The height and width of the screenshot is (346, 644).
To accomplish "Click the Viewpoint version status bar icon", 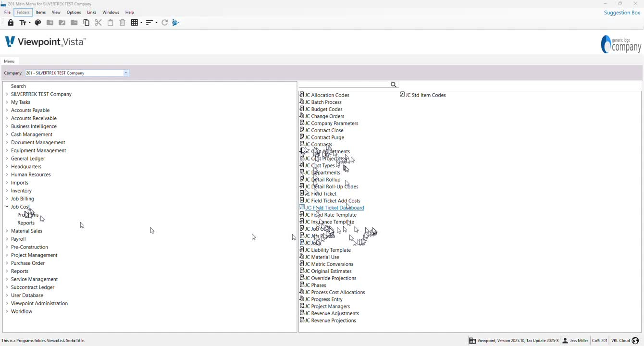I will click(x=472, y=341).
